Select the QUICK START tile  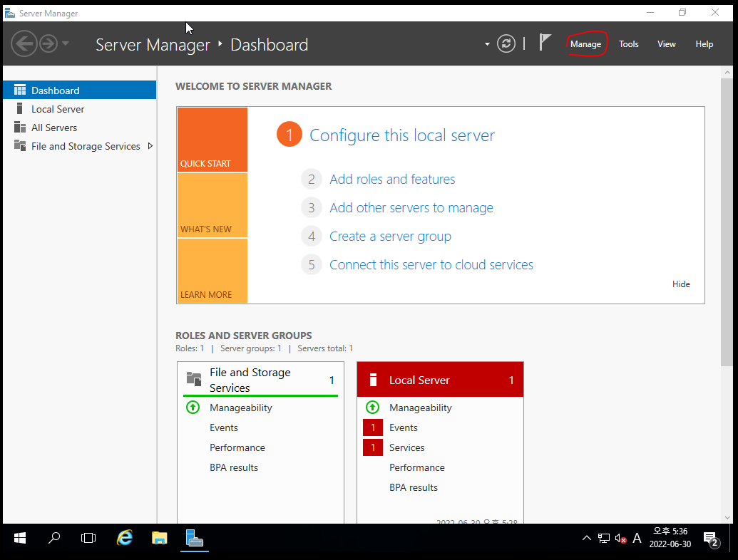pos(212,140)
